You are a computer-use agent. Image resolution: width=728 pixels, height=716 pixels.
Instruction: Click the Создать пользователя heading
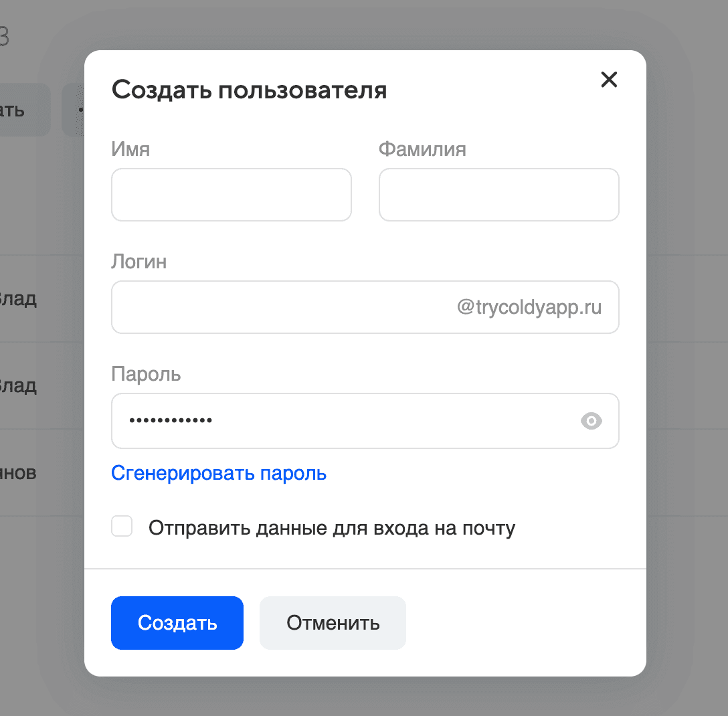249,90
